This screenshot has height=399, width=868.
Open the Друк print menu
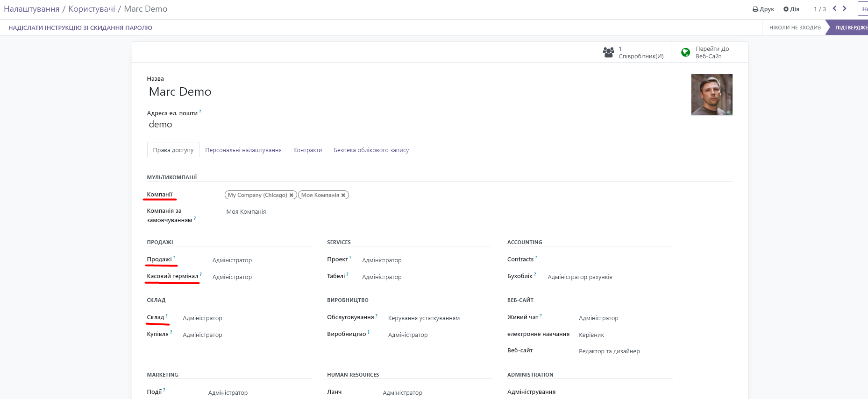(763, 9)
